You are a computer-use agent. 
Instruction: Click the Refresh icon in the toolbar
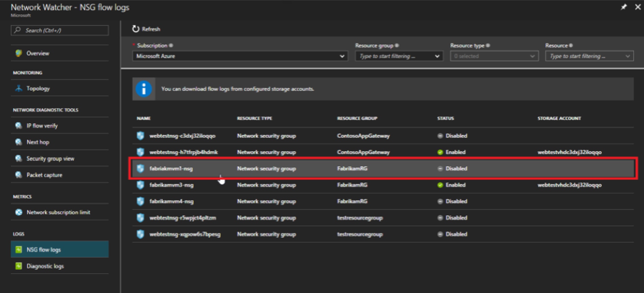click(136, 29)
